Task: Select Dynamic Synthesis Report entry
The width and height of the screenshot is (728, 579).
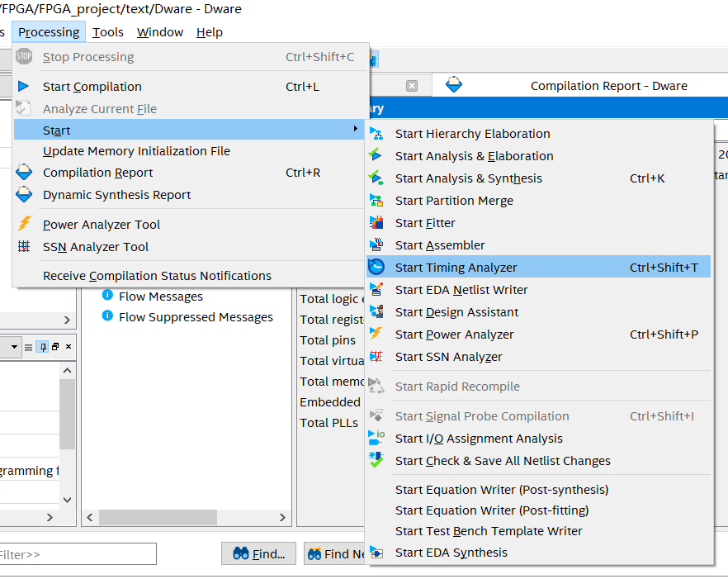Action: (191, 195)
